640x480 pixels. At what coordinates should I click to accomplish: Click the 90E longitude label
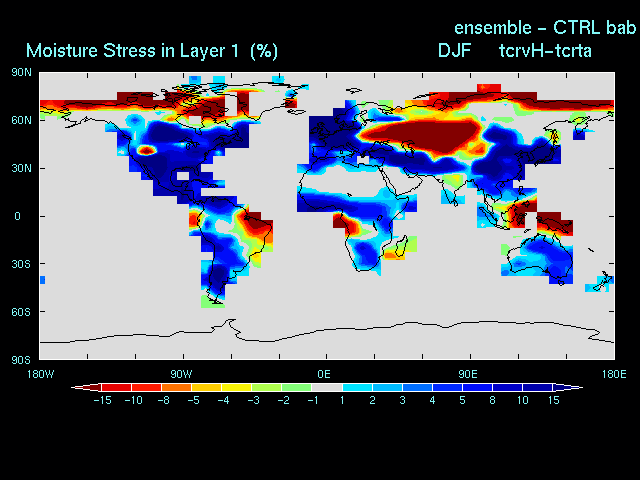tap(467, 374)
